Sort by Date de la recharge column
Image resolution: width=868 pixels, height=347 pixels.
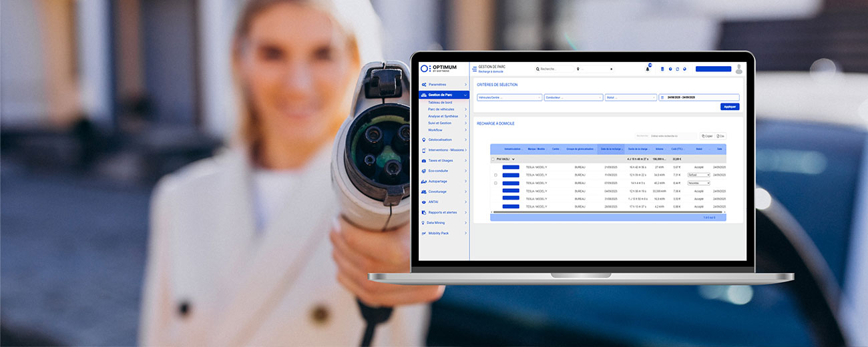pos(611,149)
